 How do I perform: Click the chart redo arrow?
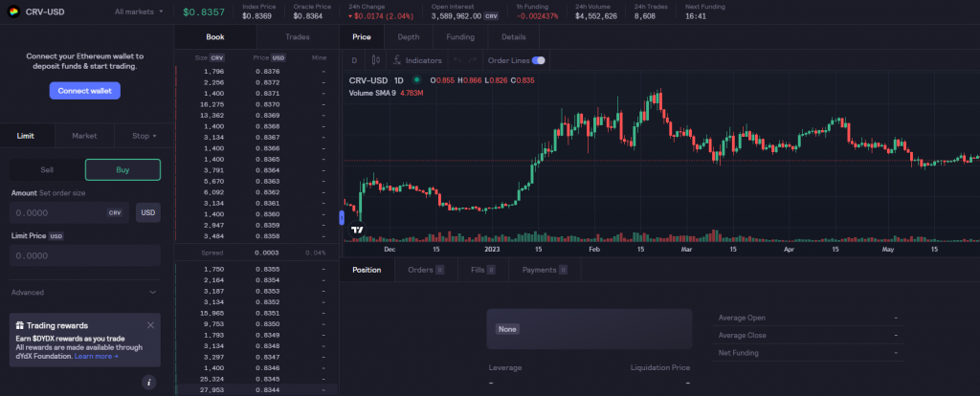(473, 60)
